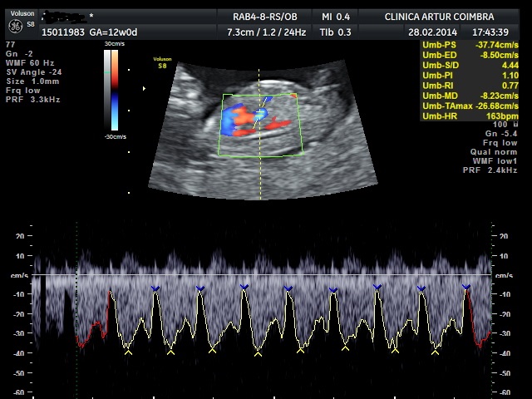532x399 pixels.
Task: Select the Doppler sample gate cursor
Action: click(260, 114)
